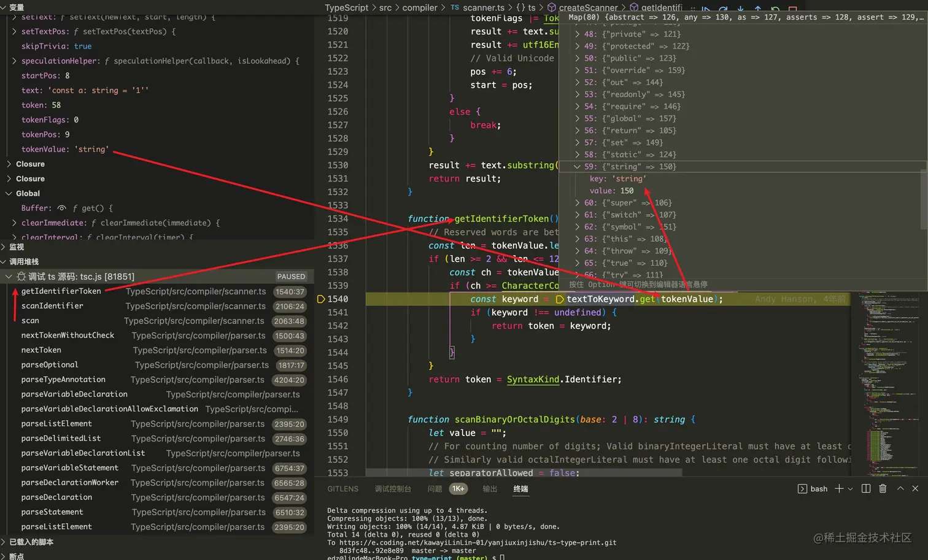
Task: Switch to the 调试控制台 tab
Action: click(393, 489)
